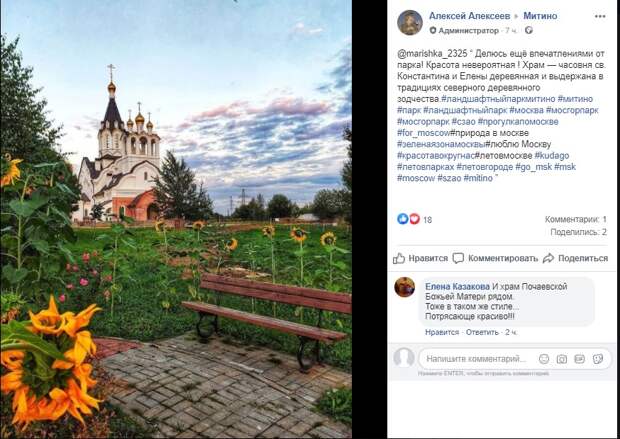
Task: Open the sticker picker icon
Action: (598, 359)
